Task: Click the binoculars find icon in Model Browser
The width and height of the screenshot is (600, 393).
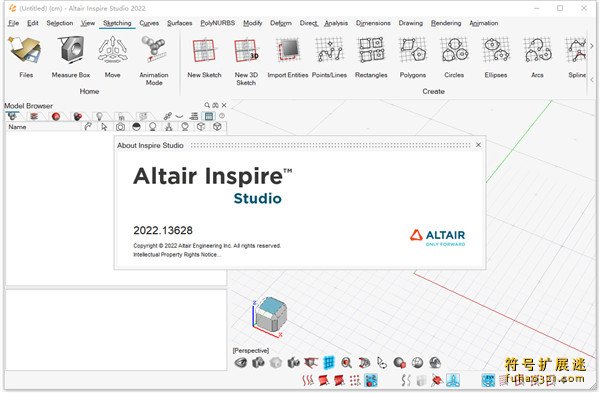Action: (215, 105)
